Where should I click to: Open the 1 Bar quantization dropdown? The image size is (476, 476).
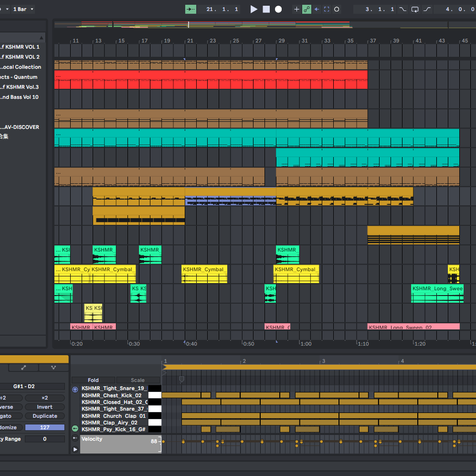tap(22, 9)
